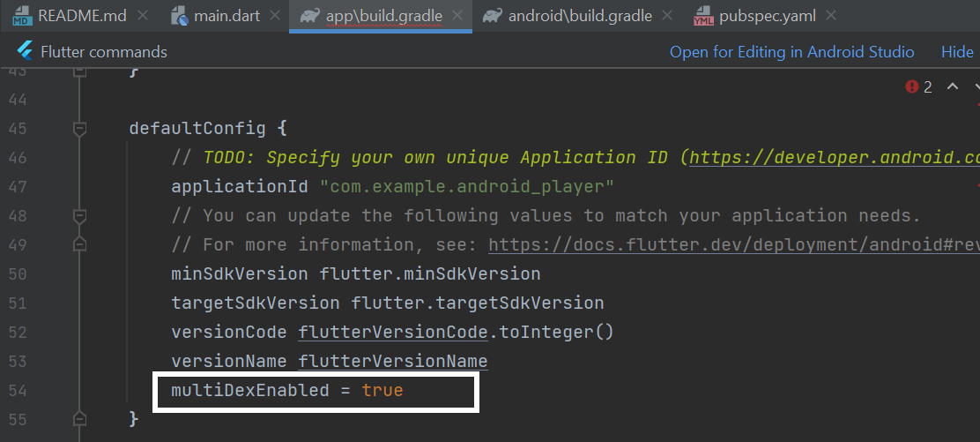Click the Flutter logo icon beside Flutter commands

point(25,52)
